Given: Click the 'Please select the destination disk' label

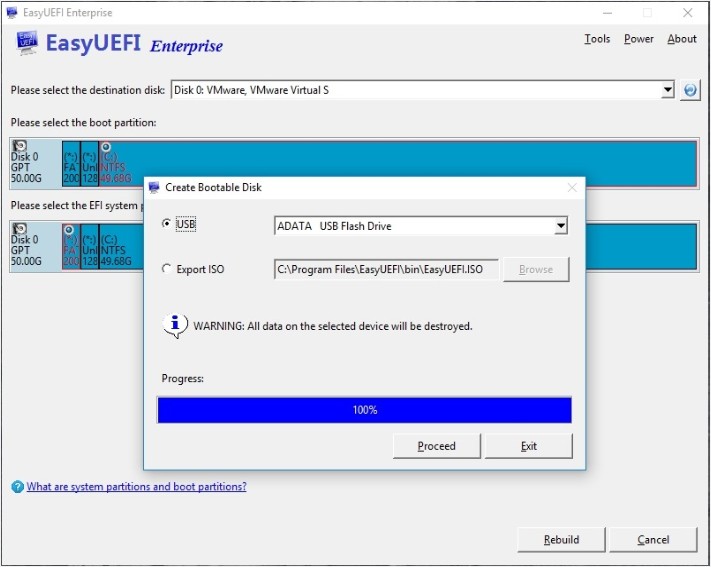Looking at the screenshot, I should [88, 90].
